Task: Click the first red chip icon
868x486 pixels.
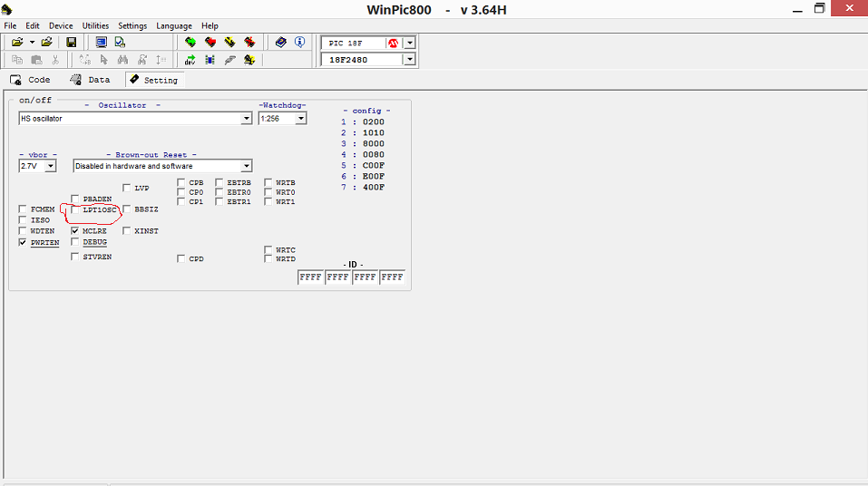Action: point(210,43)
